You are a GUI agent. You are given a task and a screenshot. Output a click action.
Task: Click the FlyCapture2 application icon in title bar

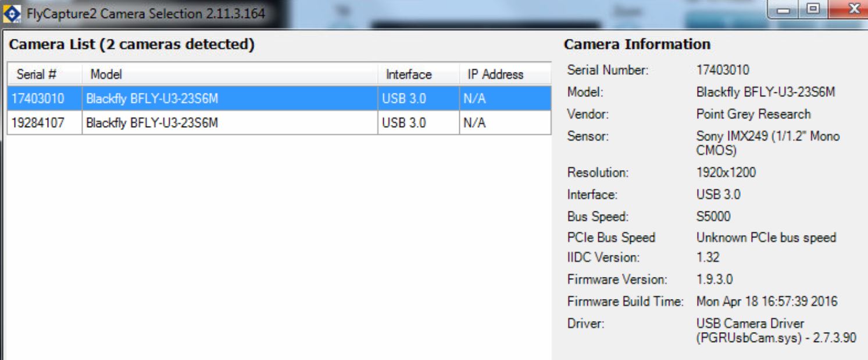coord(9,13)
